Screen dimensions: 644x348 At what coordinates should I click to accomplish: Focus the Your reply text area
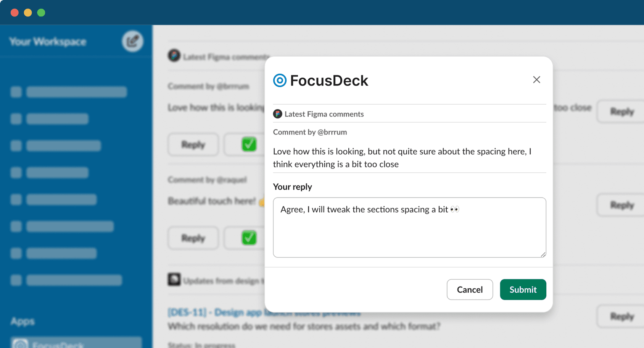coord(409,233)
